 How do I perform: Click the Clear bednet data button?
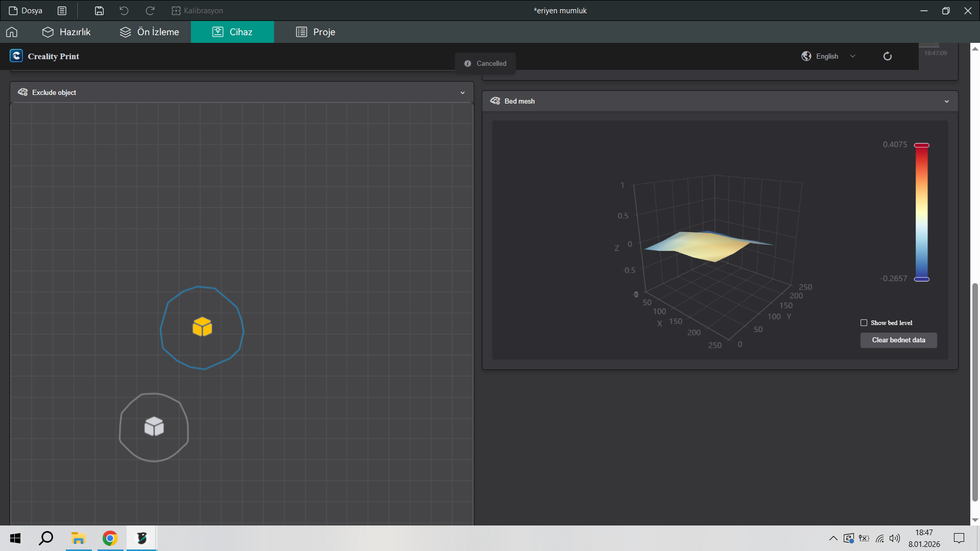pos(898,340)
